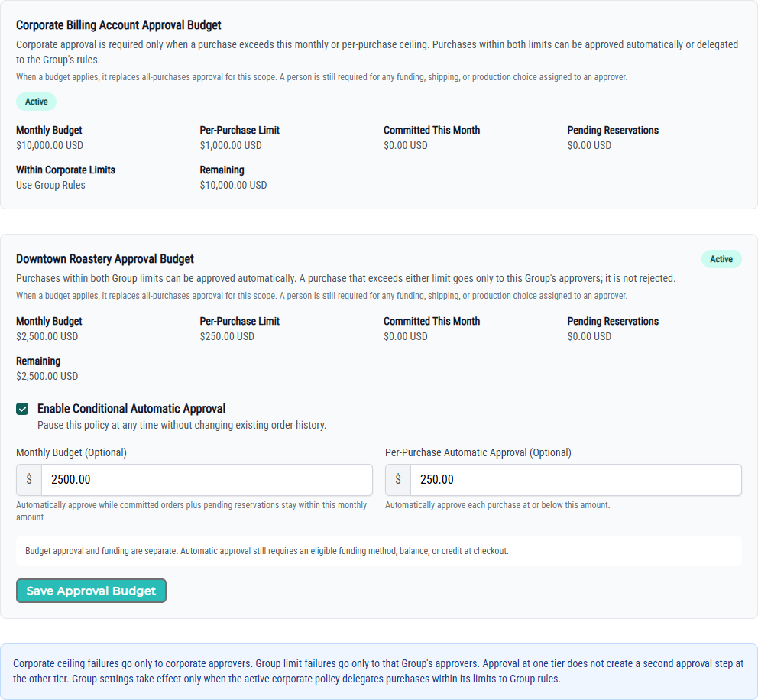Click the corporate ceiling failures info banner
Viewport: 758px width, 700px height.
coord(379,671)
